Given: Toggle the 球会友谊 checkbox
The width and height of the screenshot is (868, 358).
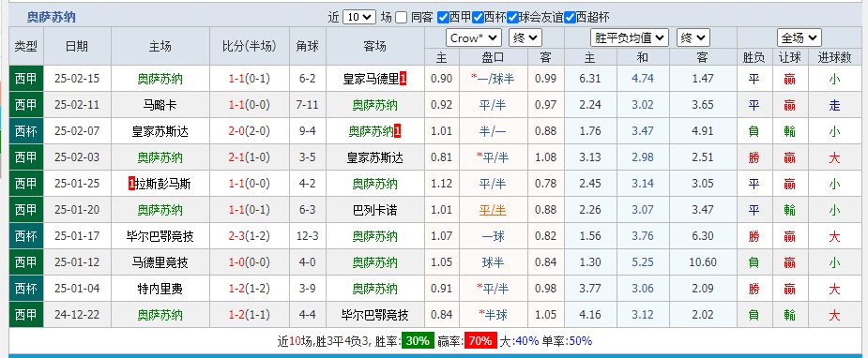Looking at the screenshot, I should pyautogui.click(x=513, y=17).
